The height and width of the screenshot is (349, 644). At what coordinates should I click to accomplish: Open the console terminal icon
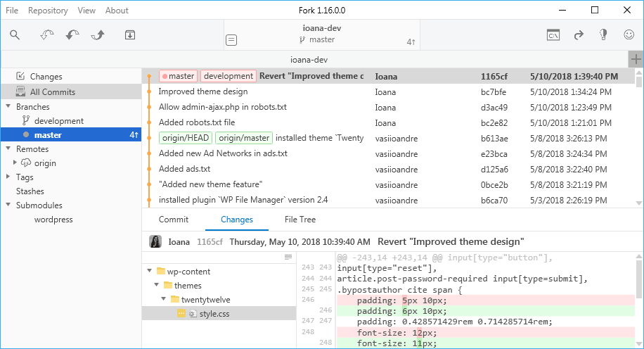pyautogui.click(x=553, y=35)
